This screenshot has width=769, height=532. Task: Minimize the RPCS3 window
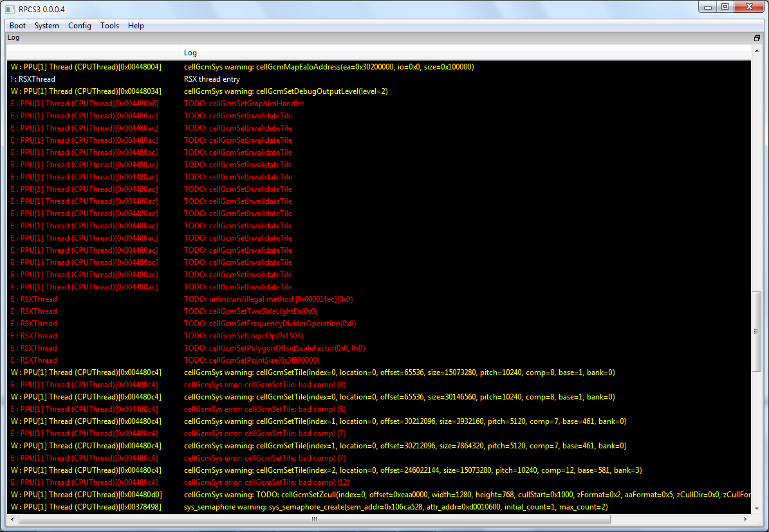[709, 7]
